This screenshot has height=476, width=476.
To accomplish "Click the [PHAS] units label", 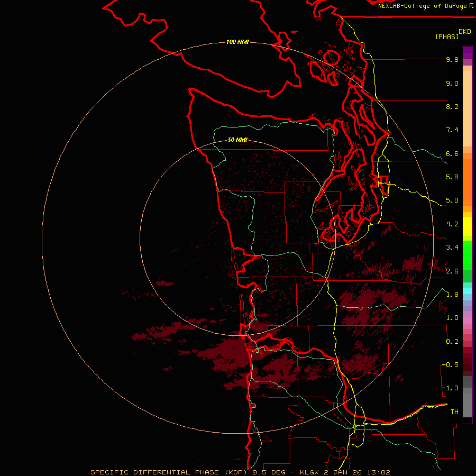I will pos(447,36).
